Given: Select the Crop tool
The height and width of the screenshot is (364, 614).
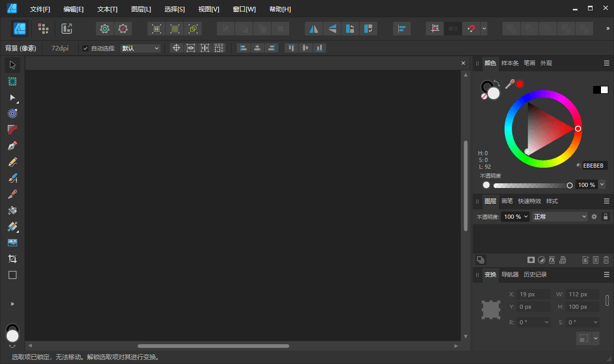Looking at the screenshot, I should point(11,258).
